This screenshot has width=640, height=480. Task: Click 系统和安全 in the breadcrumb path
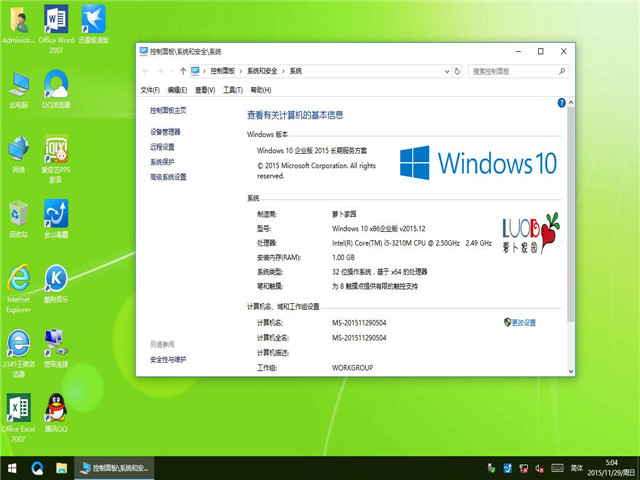pos(262,71)
